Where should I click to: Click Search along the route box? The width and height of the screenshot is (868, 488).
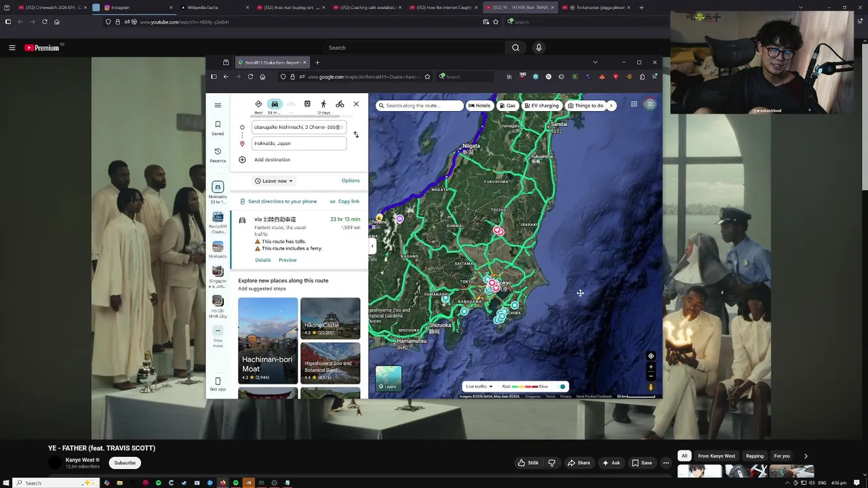[420, 106]
